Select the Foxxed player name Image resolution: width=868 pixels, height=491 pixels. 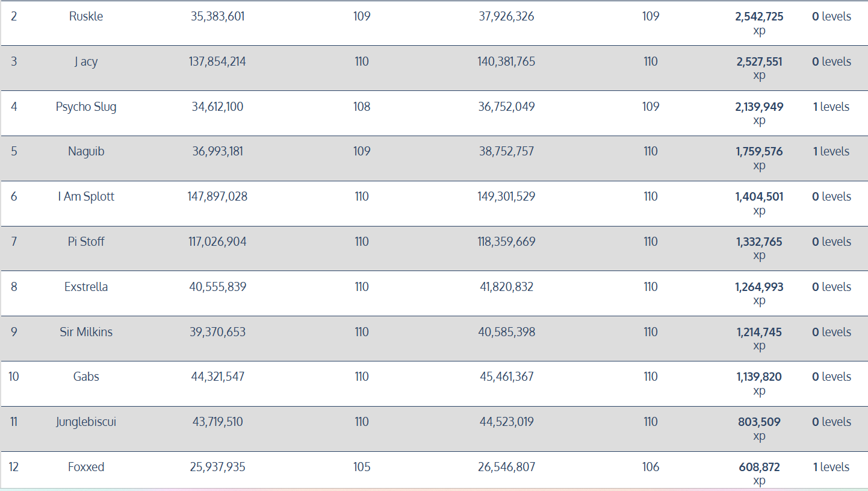(86, 468)
